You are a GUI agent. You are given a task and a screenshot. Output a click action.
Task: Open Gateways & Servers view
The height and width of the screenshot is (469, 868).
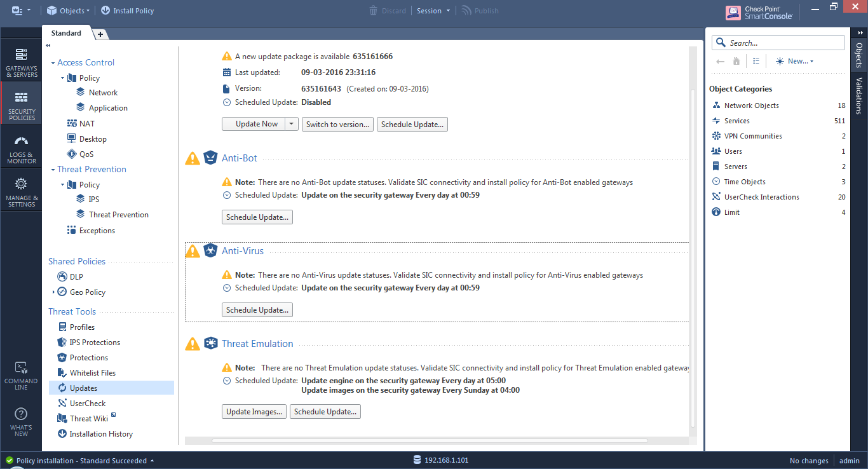21,62
